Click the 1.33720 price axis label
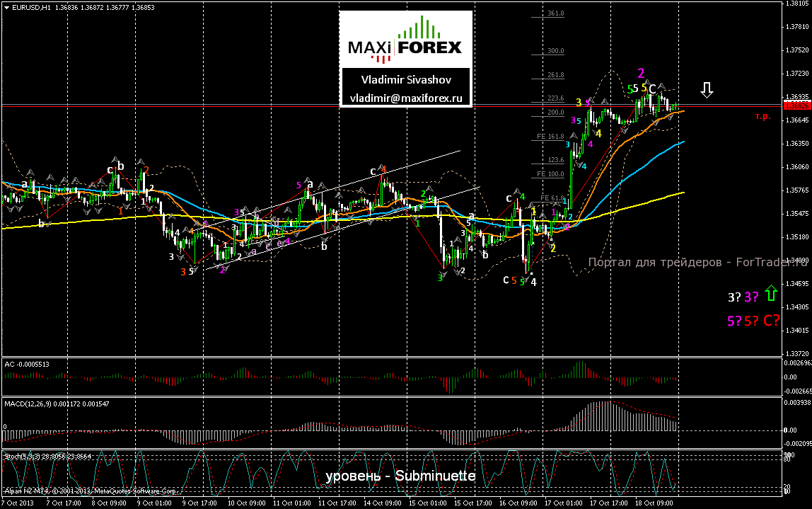 (x=798, y=353)
